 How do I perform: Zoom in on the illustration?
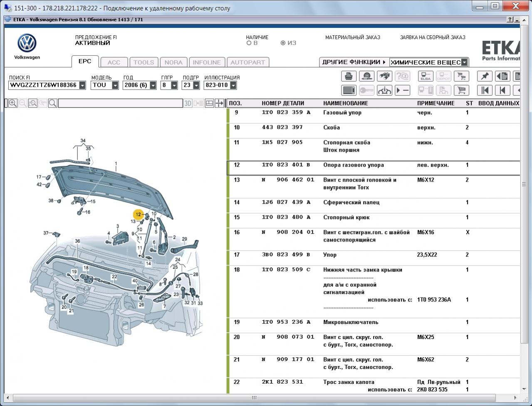13,103
